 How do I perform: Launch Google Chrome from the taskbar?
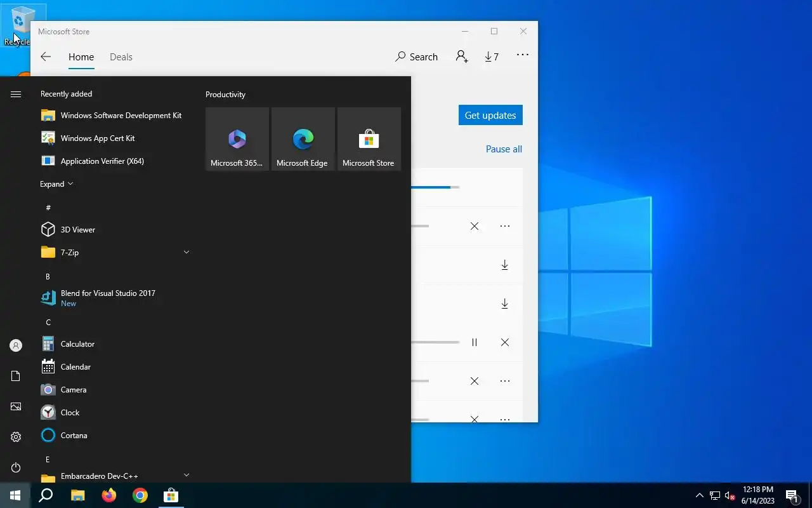point(140,495)
